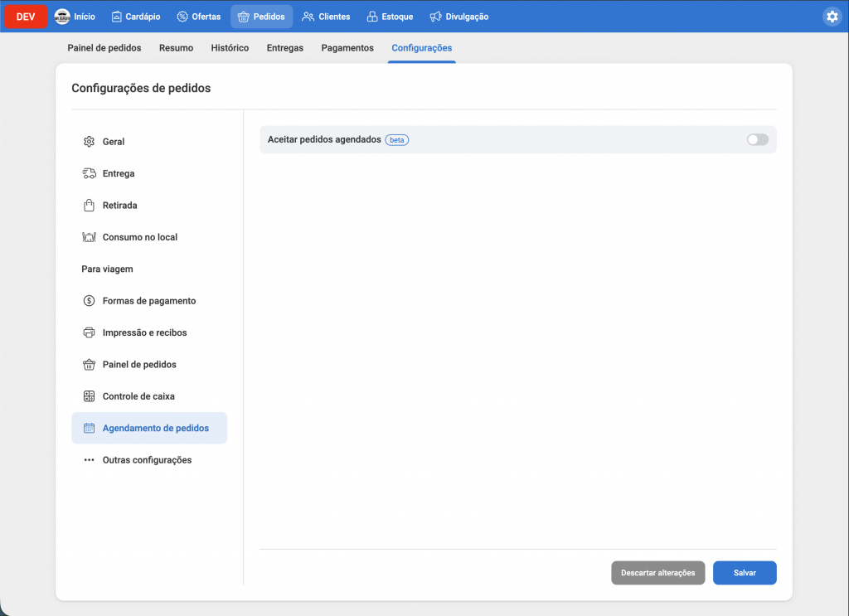Switch to the Histórico tab
This screenshot has width=849, height=616.
click(230, 48)
